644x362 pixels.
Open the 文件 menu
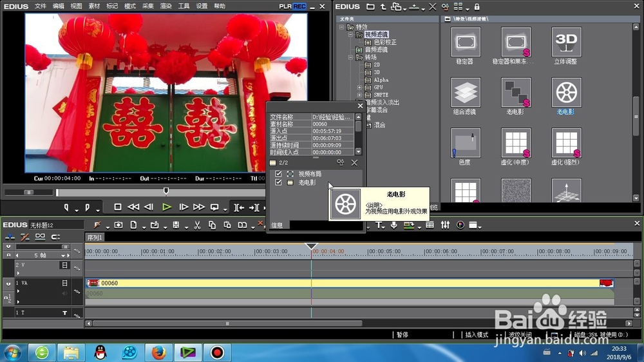[x=40, y=6]
